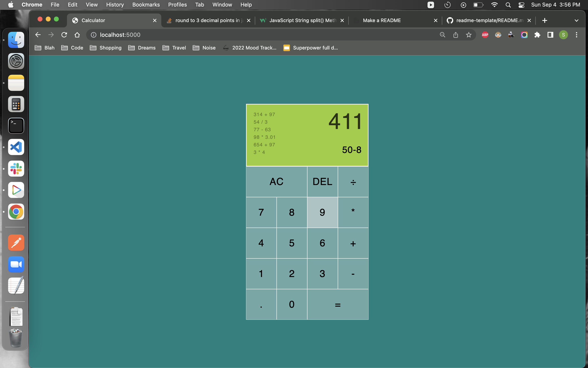Image resolution: width=588 pixels, height=368 pixels.
Task: Reload the page with refresh icon
Action: pyautogui.click(x=64, y=35)
